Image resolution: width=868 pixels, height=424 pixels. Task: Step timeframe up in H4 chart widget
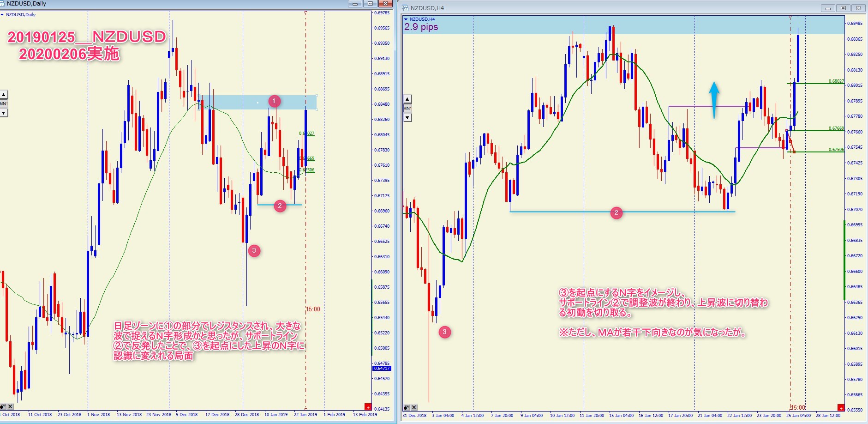point(407,99)
